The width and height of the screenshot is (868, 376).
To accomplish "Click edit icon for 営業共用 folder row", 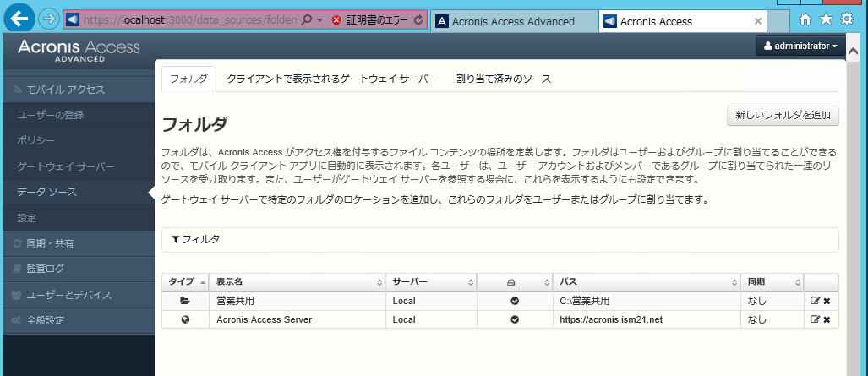I will coord(815,301).
